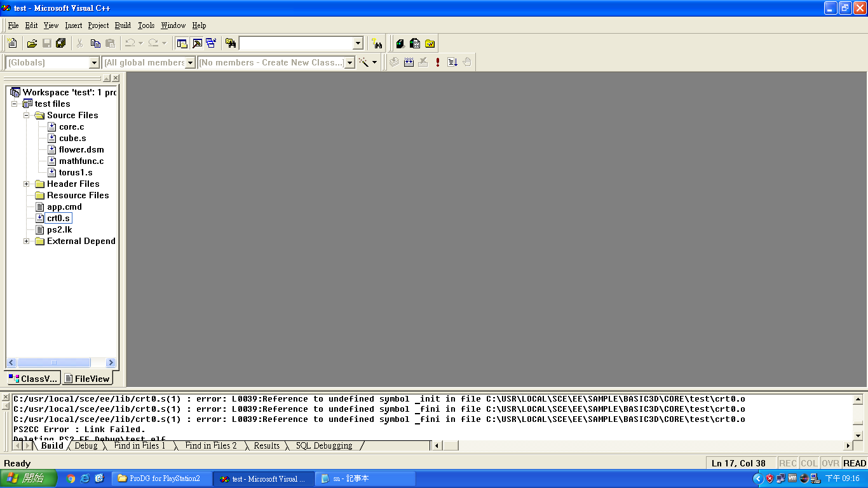This screenshot has width=868, height=488.
Task: Switch to Find in Files 1 tab
Action: (x=140, y=445)
